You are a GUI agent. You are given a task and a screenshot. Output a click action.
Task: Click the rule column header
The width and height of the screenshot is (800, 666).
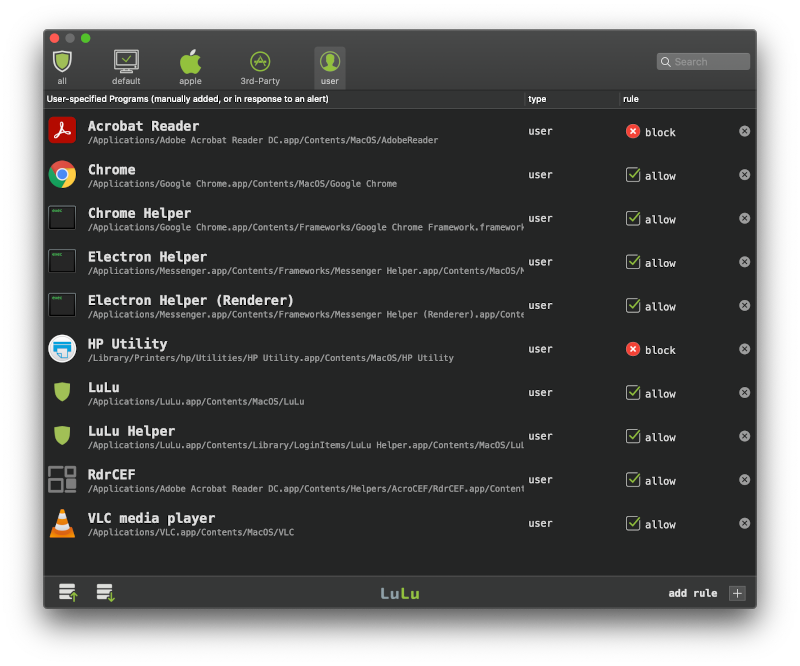631,99
